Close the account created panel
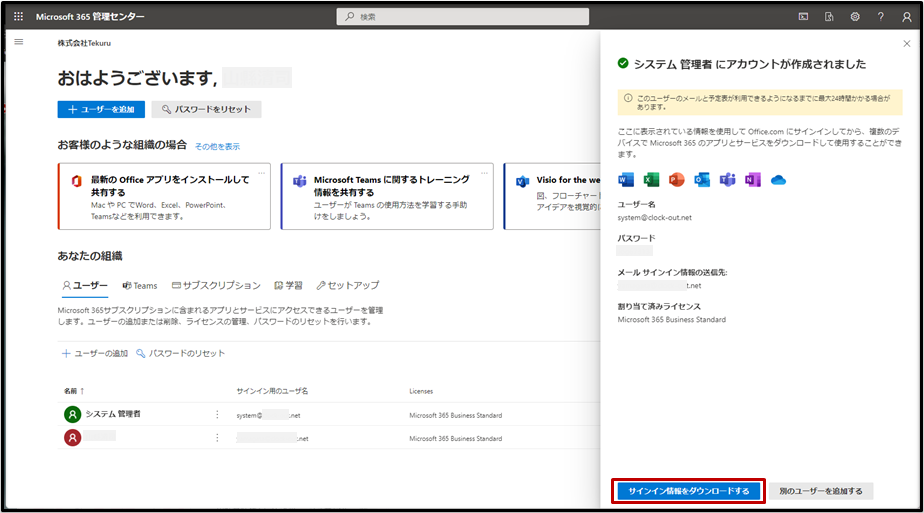924x513 pixels. (906, 44)
